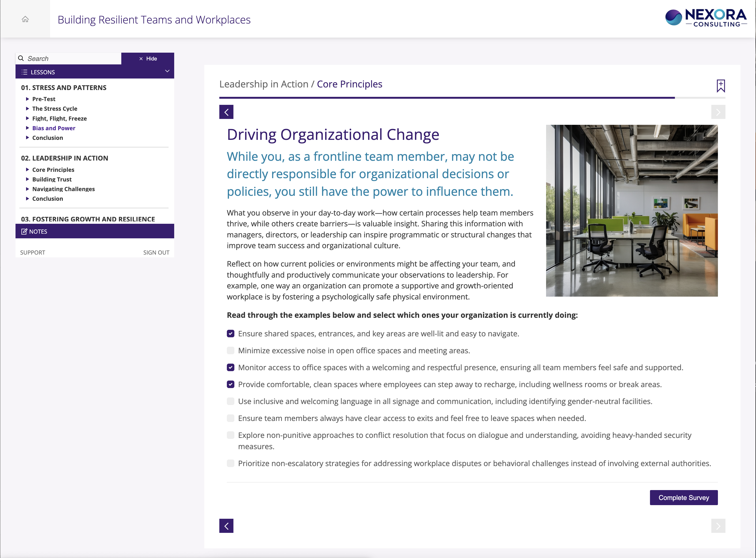
Task: Click the lesson progress bar
Action: click(x=472, y=98)
